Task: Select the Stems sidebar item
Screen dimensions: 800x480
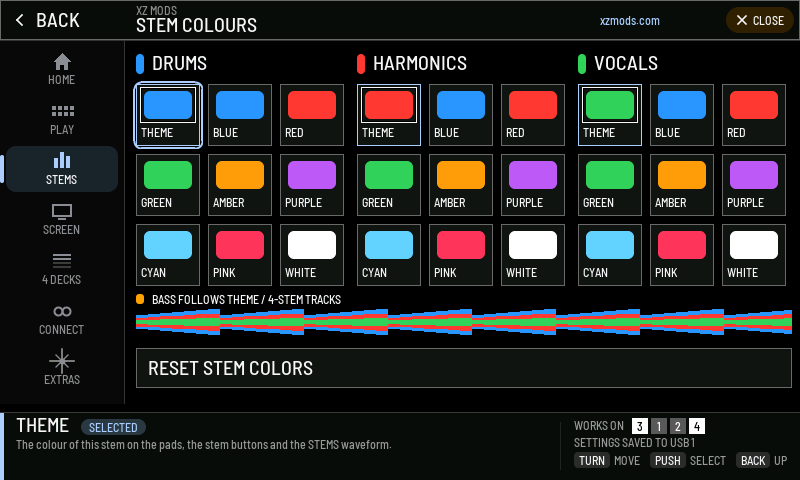Action: (x=62, y=169)
